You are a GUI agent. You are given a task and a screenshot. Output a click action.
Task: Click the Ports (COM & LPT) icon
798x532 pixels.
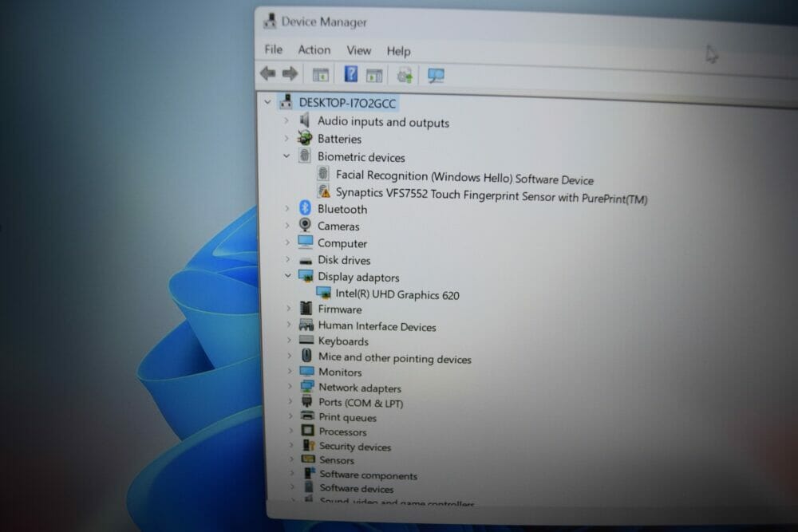coord(307,400)
